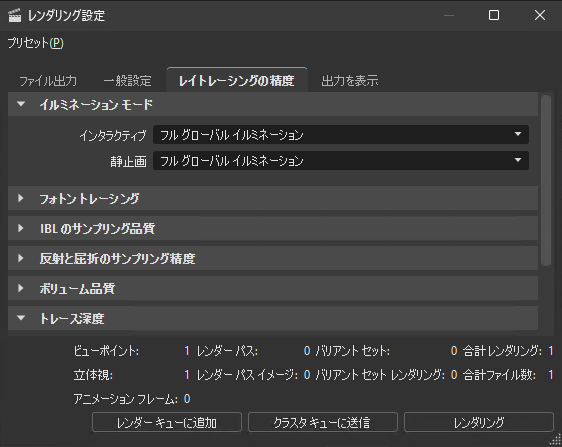Collapse the トレース深度 section
The width and height of the screenshot is (562, 447).
(x=273, y=318)
